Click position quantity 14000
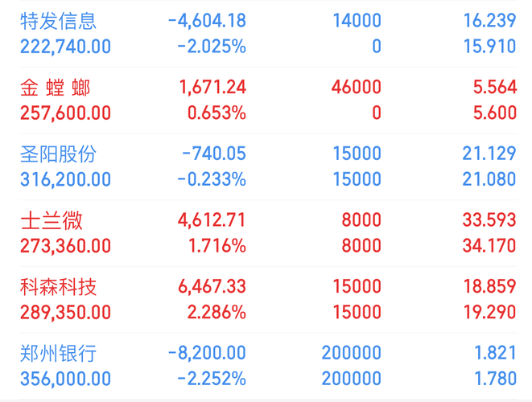Viewport: 532px width, 402px height. pyautogui.click(x=357, y=21)
